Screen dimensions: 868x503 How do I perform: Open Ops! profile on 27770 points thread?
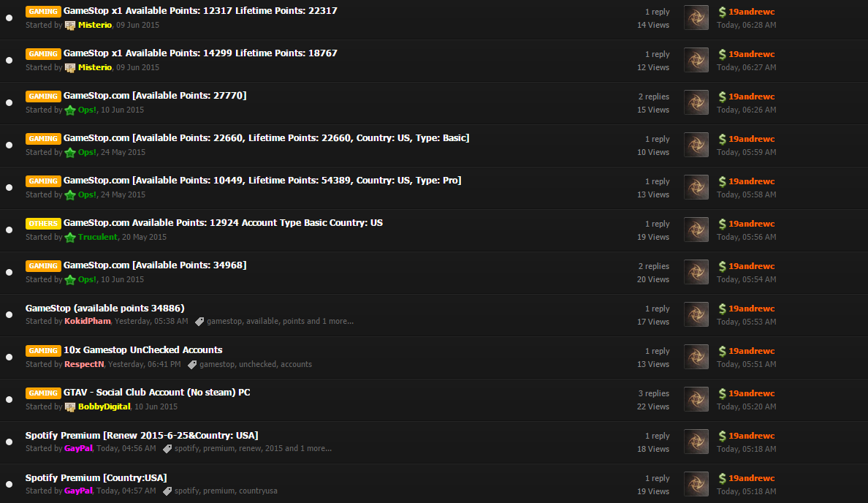87,110
